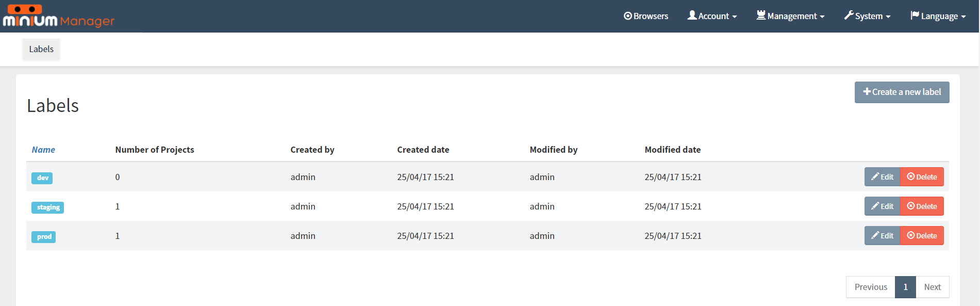
Task: Click the Labels page heading
Action: pos(53,106)
